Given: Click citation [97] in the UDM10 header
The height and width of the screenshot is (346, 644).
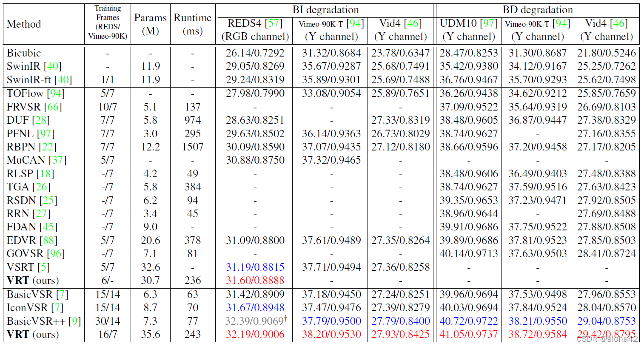Looking at the screenshot, I should 489,23.
